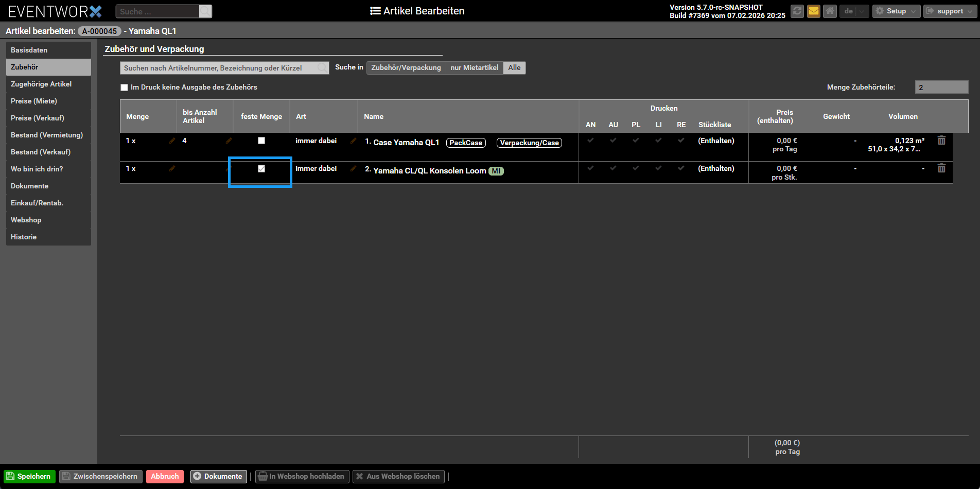Image resolution: width=980 pixels, height=489 pixels.
Task: Click the search magnifier in top search bar
Action: [205, 11]
